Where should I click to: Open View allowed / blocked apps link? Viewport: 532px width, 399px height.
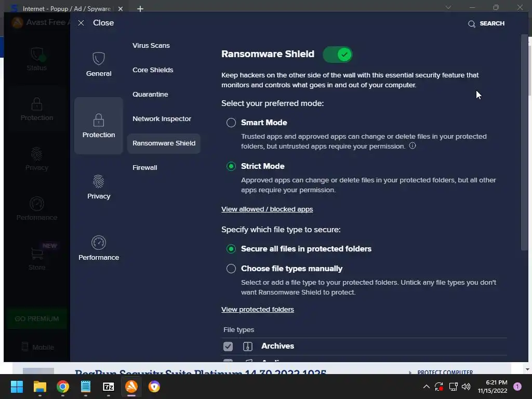267,209
